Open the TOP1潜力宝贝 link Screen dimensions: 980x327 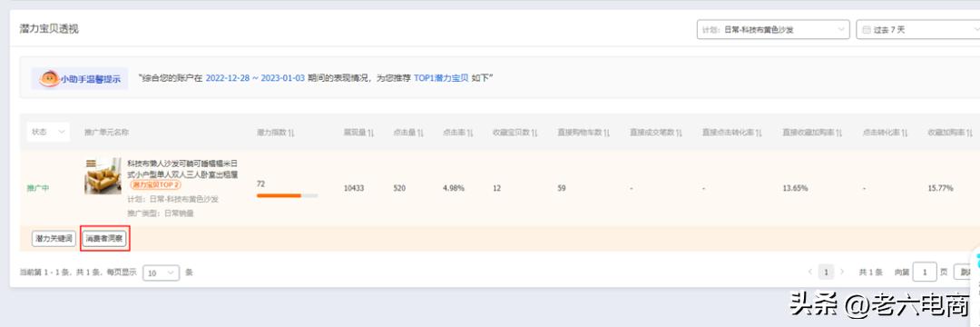(441, 79)
